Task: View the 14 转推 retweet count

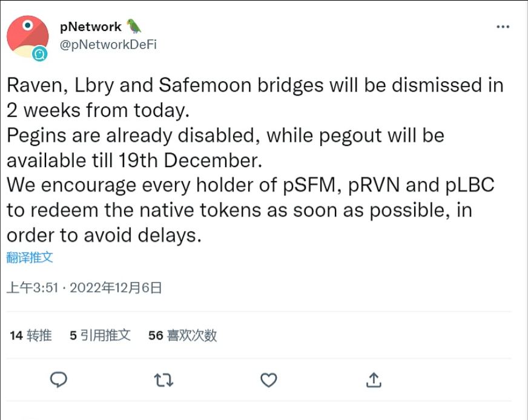Action: pos(28,335)
